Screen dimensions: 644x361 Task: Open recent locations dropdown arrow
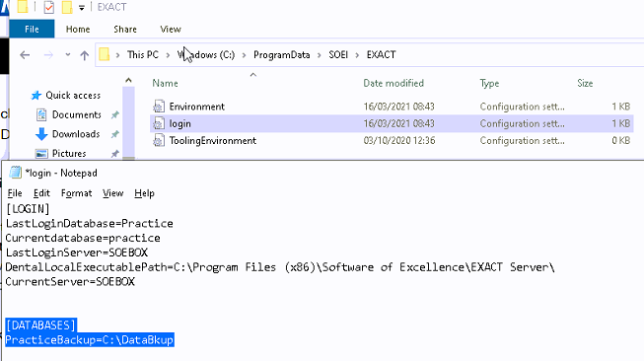pos(68,54)
